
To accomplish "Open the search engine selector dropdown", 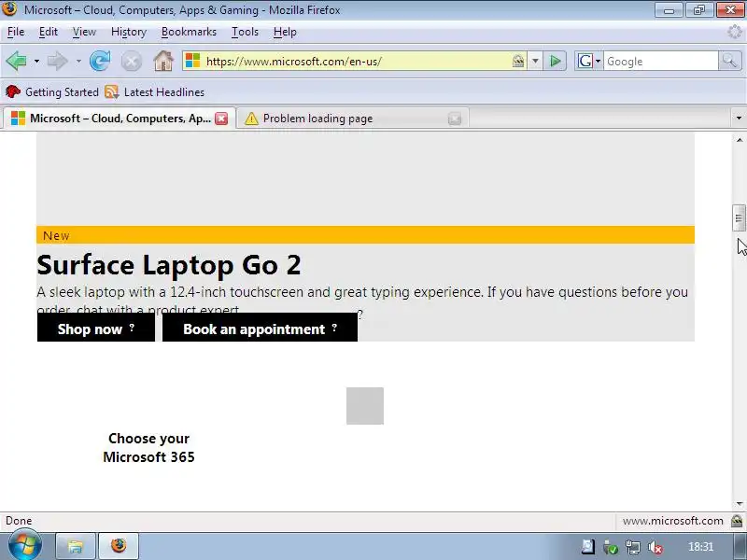I will [x=589, y=61].
